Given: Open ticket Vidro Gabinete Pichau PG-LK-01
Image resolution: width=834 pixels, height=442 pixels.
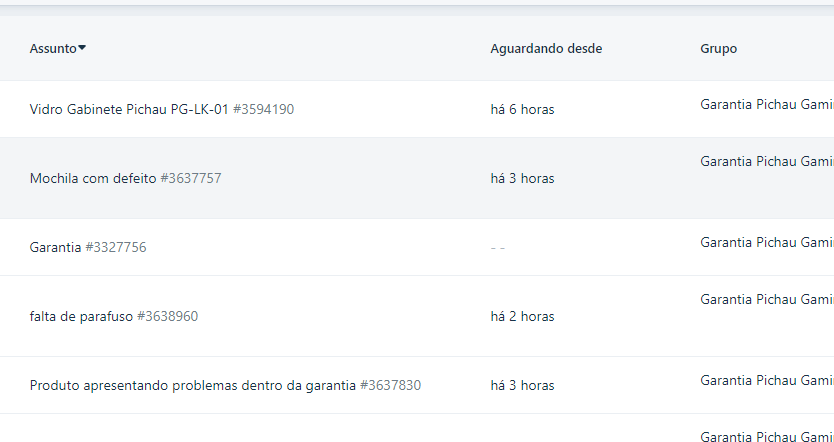Looking at the screenshot, I should (129, 109).
